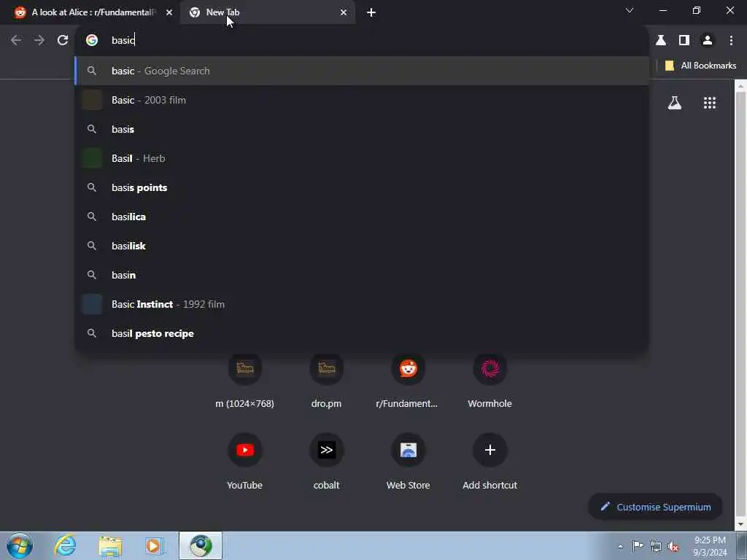Screen dimensions: 747x560
Task: Select the New Tab tab
Action: (x=267, y=12)
